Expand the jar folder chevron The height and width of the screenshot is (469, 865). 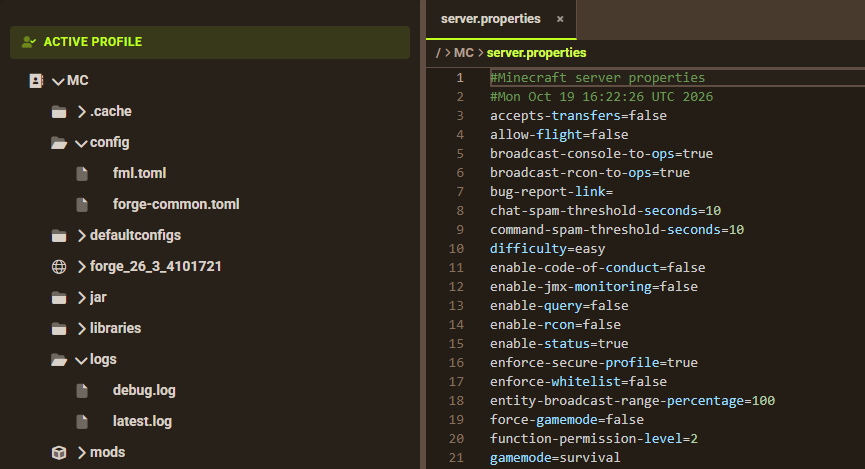point(82,297)
